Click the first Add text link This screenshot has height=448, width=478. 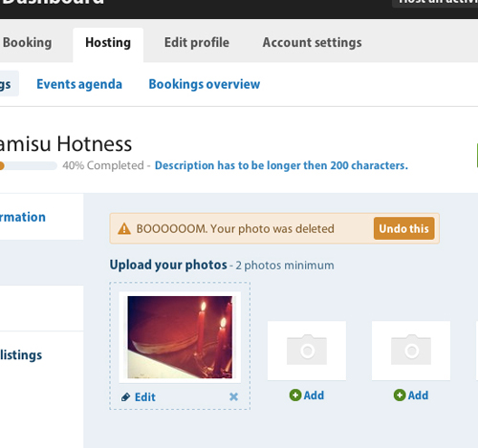pos(314,395)
